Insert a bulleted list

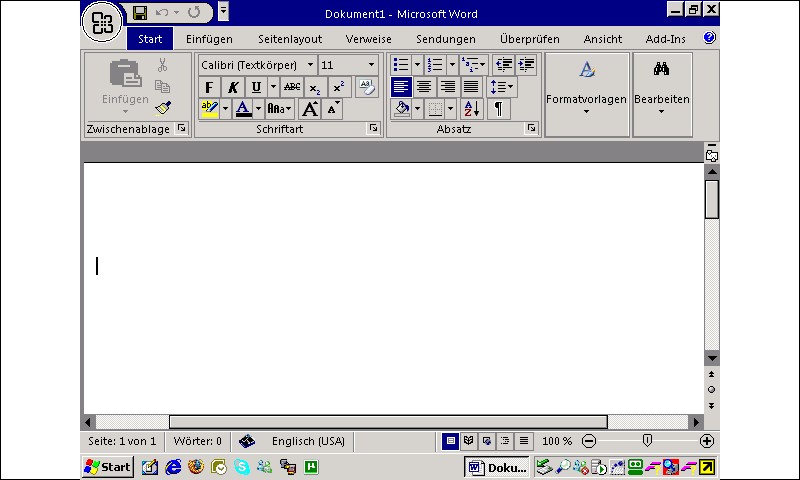(x=401, y=65)
